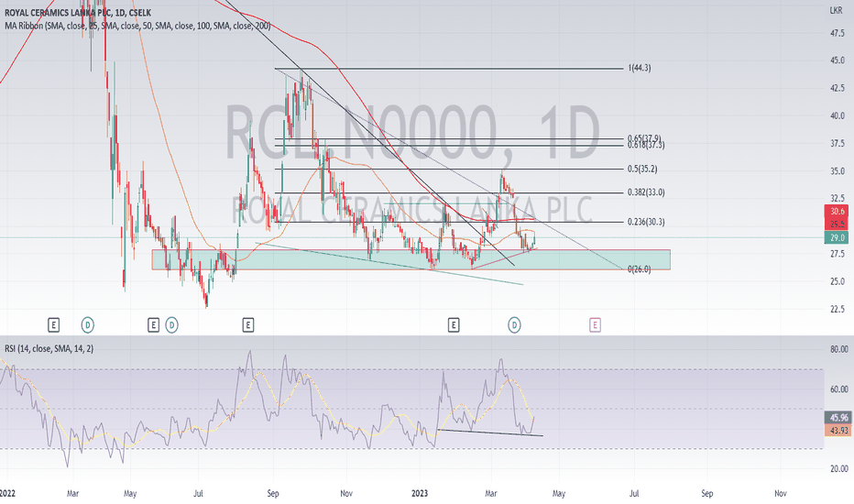Click the 2022 label on time axis

6,494
